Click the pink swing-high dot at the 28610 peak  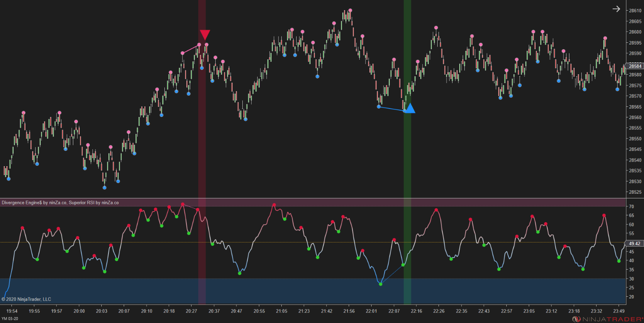pyautogui.click(x=350, y=9)
